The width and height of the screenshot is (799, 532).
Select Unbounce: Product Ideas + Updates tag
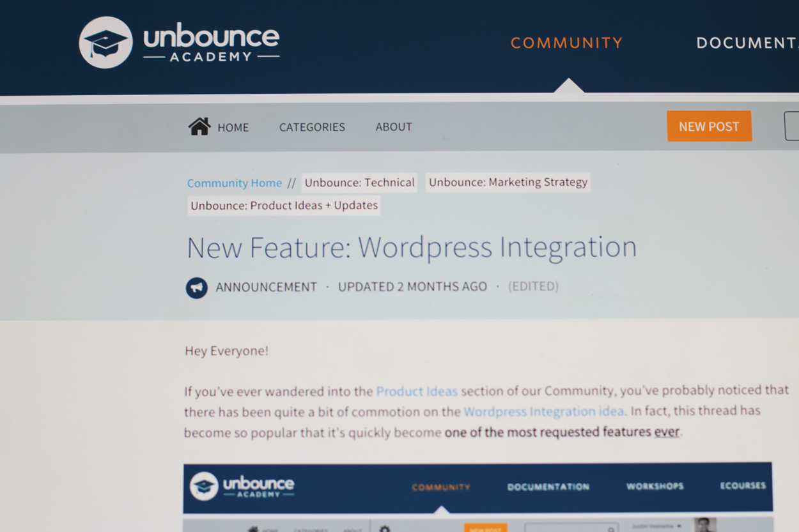click(284, 206)
